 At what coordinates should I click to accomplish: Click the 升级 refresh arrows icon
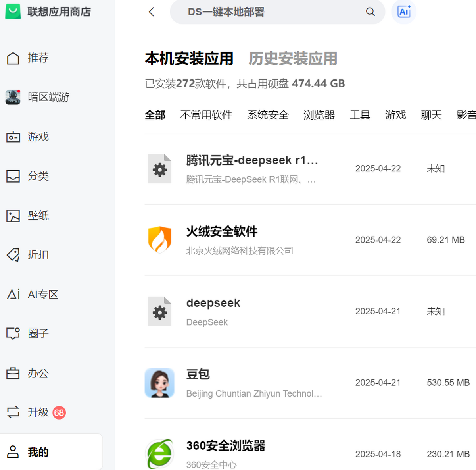(13, 412)
